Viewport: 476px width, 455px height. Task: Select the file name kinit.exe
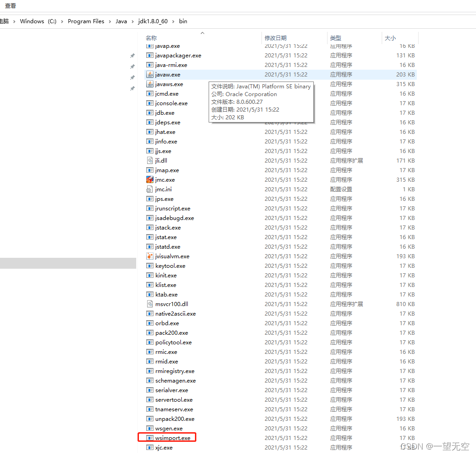pyautogui.click(x=166, y=275)
